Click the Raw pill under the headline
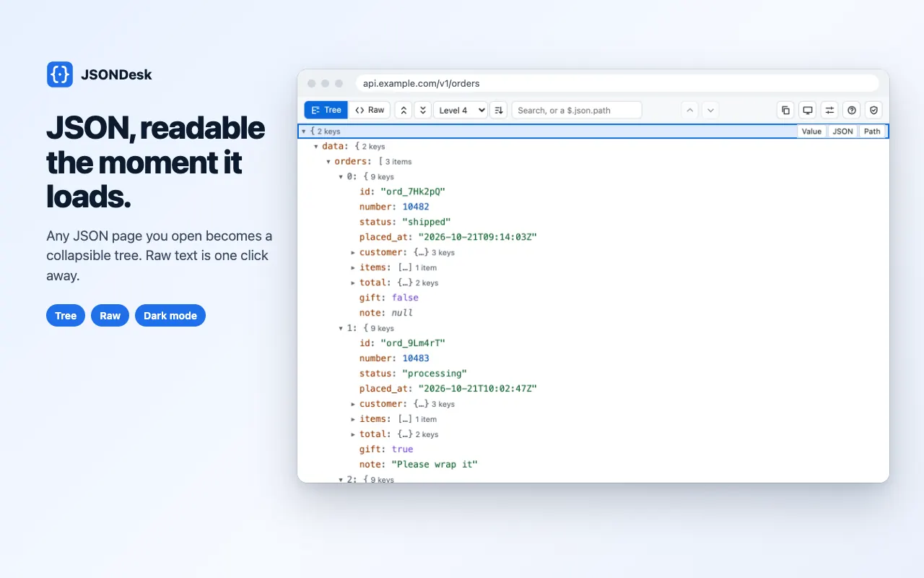Viewport: 924px width, 578px height. click(110, 316)
